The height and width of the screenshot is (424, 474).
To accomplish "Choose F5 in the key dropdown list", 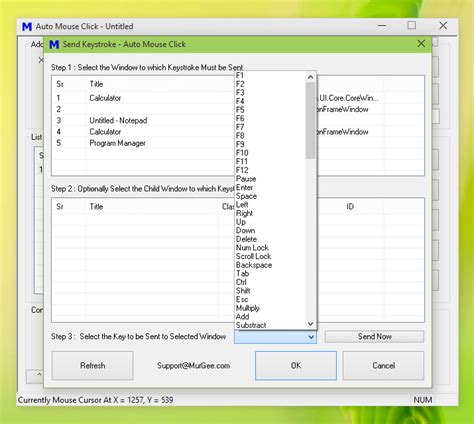I will click(x=240, y=110).
